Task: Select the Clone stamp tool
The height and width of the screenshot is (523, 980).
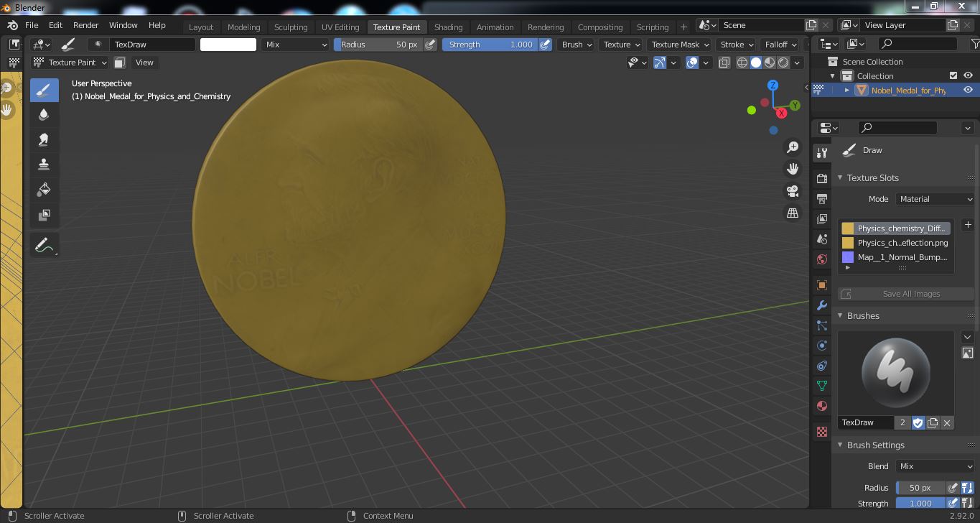Action: pos(44,165)
